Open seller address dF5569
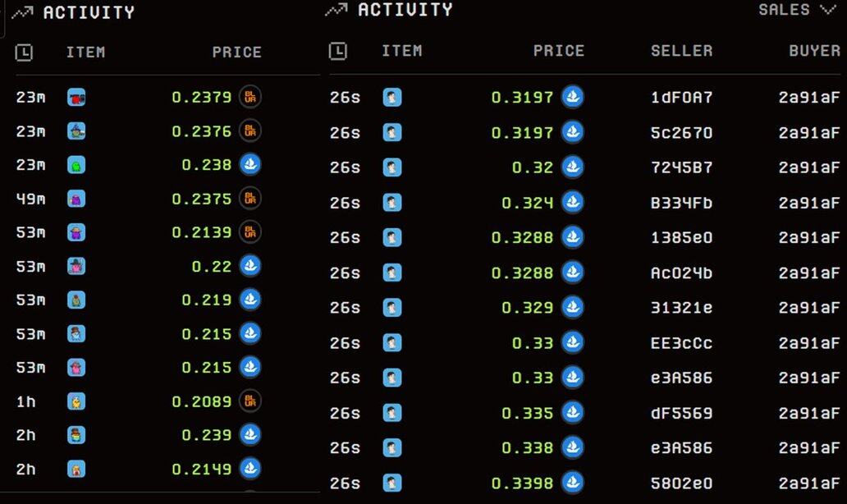847x504 pixels. tap(681, 413)
